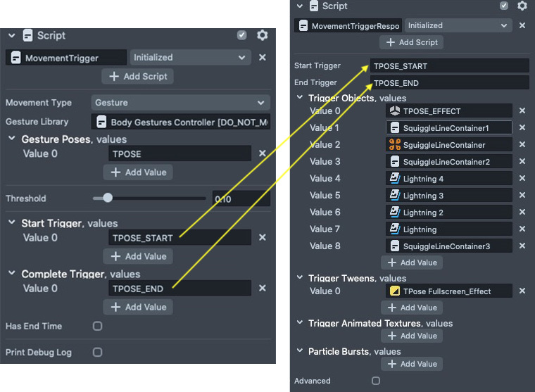Click Add Script in MovementTriggerRespo panel
Viewport: 535px width, 392px height.
click(x=412, y=42)
